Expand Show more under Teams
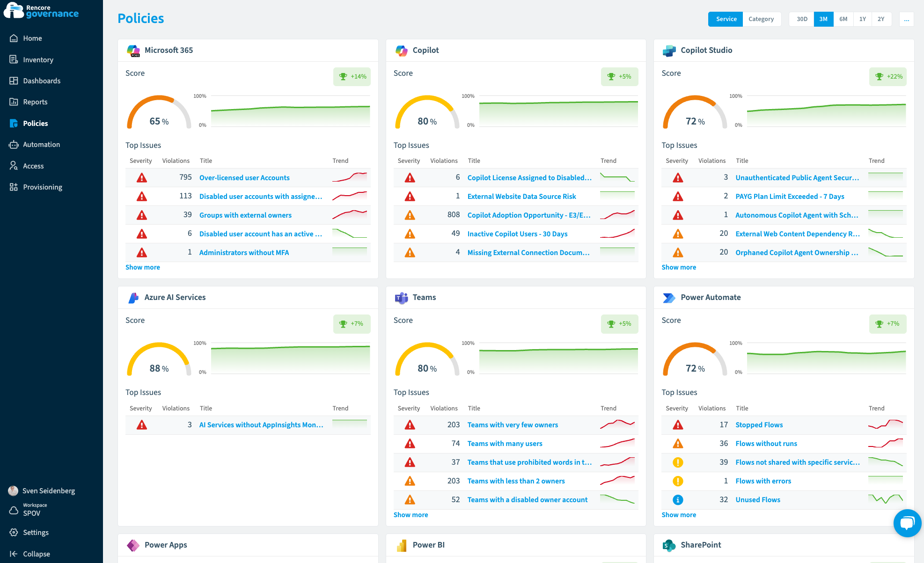Image resolution: width=924 pixels, height=563 pixels. click(411, 515)
